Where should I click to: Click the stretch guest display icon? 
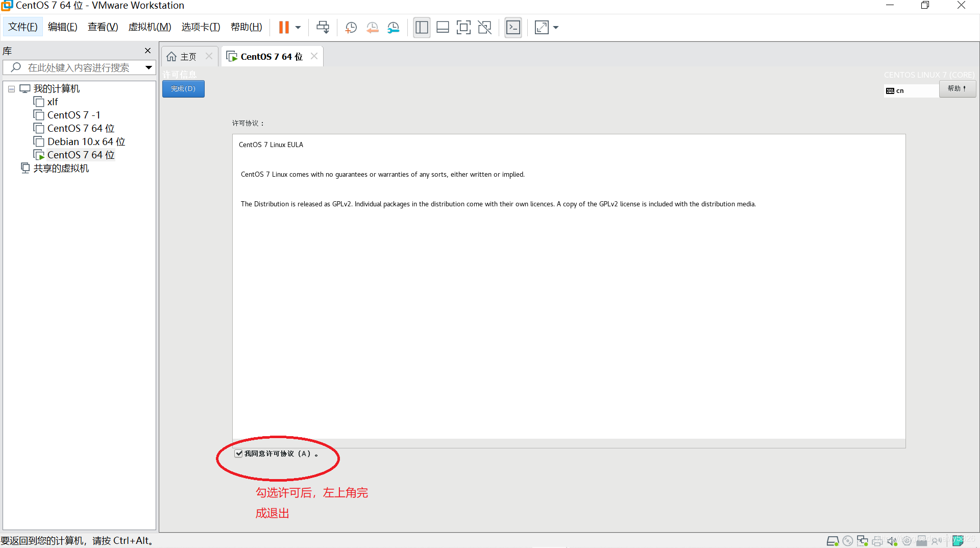tap(542, 28)
